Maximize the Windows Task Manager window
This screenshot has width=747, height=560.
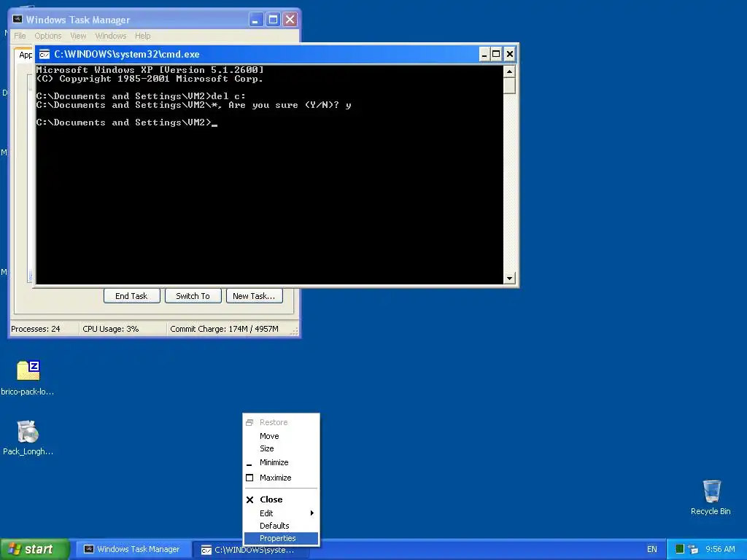273,20
